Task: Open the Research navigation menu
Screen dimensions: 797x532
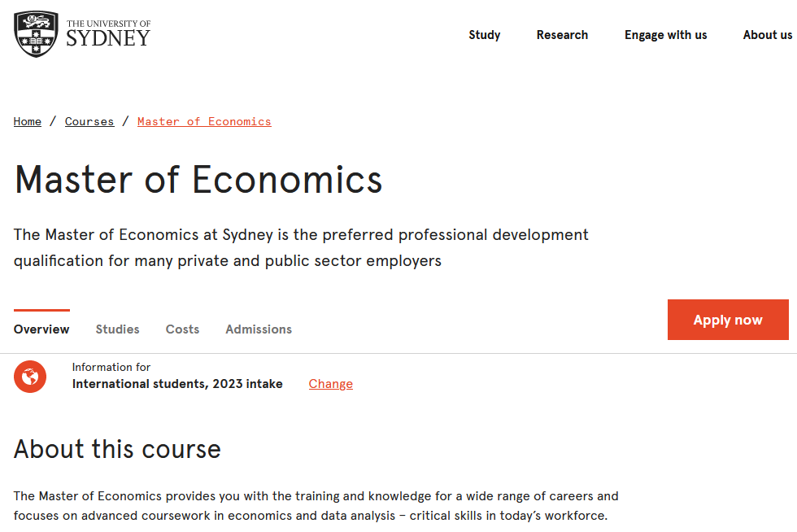Action: [562, 35]
